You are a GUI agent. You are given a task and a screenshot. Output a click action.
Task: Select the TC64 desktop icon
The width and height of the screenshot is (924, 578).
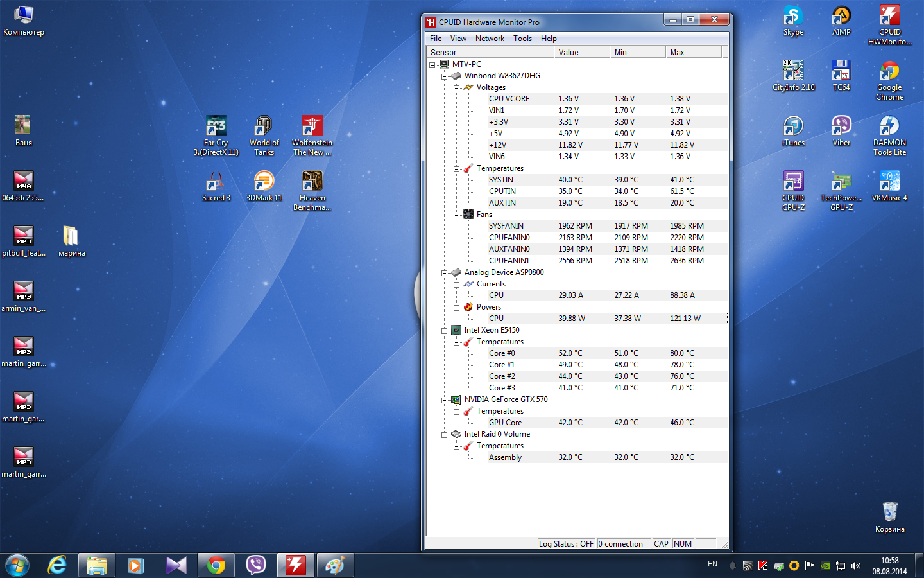(x=841, y=76)
